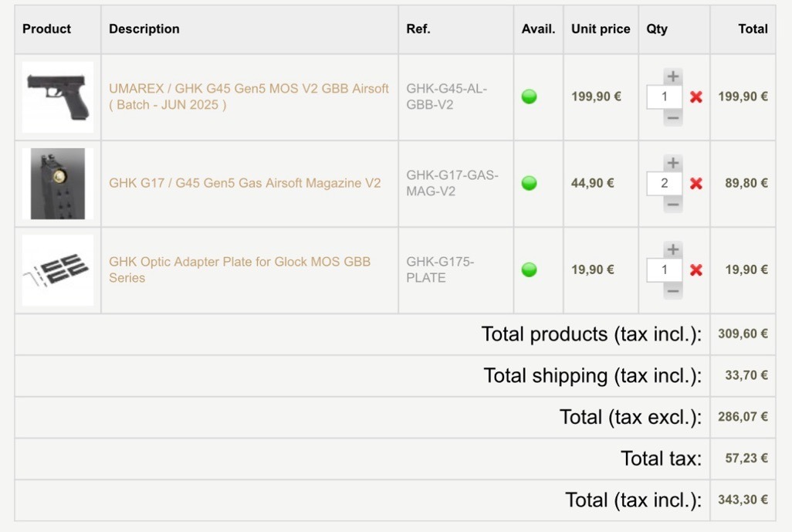Click the gas magazine product thumbnail
Viewport: 792px width, 532px height.
(x=58, y=184)
